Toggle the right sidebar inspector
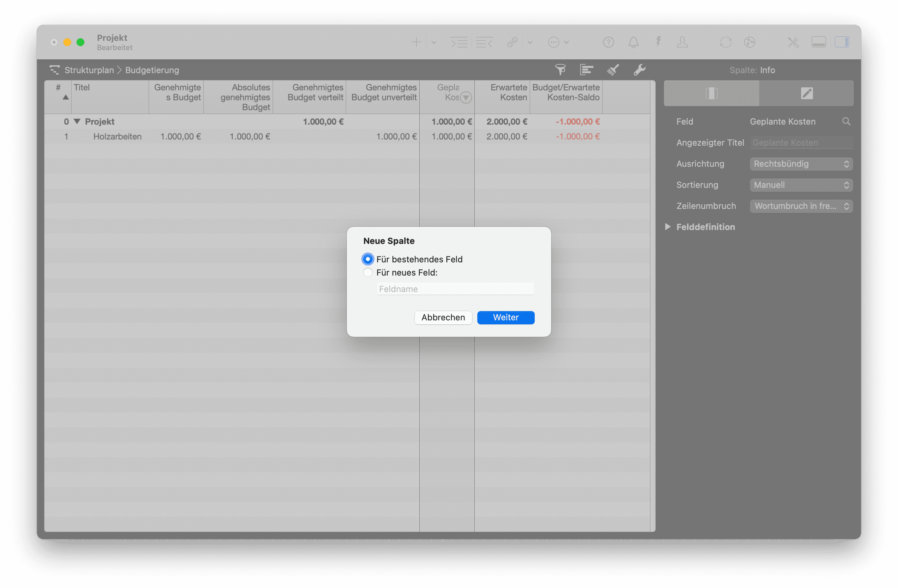This screenshot has width=898, height=588. click(842, 42)
